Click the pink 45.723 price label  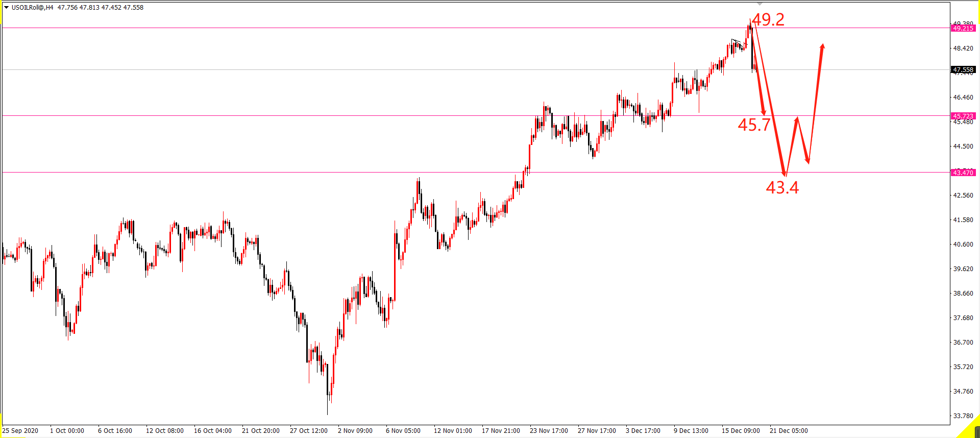(x=963, y=116)
